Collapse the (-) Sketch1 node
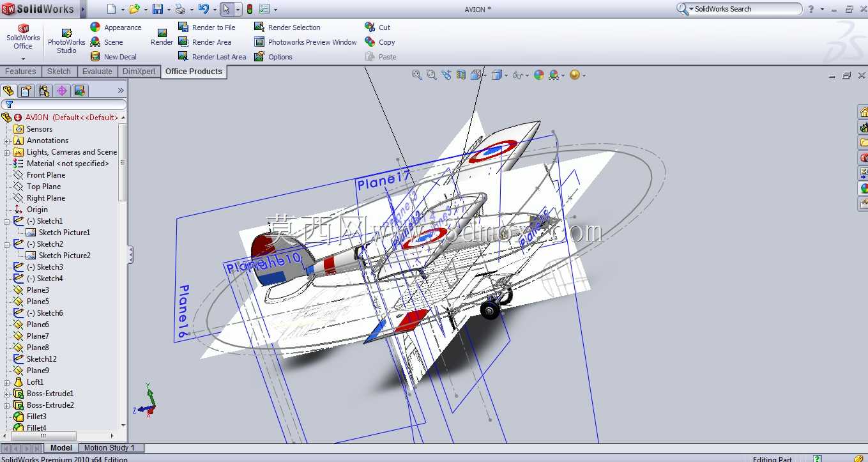Viewport: 868px width, 462px height. click(x=7, y=221)
